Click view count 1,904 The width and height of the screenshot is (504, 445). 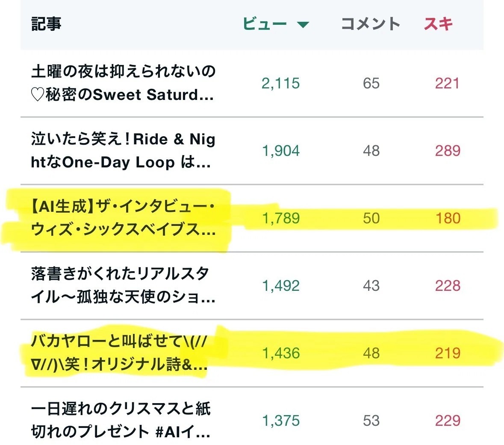pos(281,151)
